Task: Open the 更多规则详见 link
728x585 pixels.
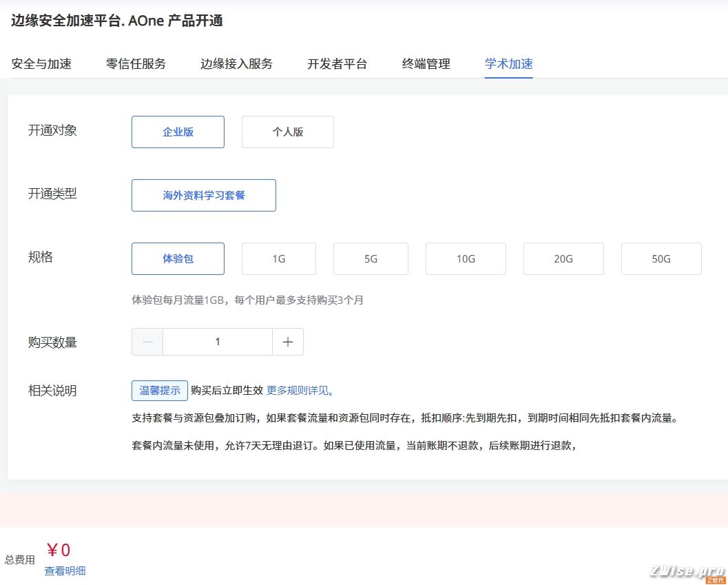Action: click(x=300, y=390)
